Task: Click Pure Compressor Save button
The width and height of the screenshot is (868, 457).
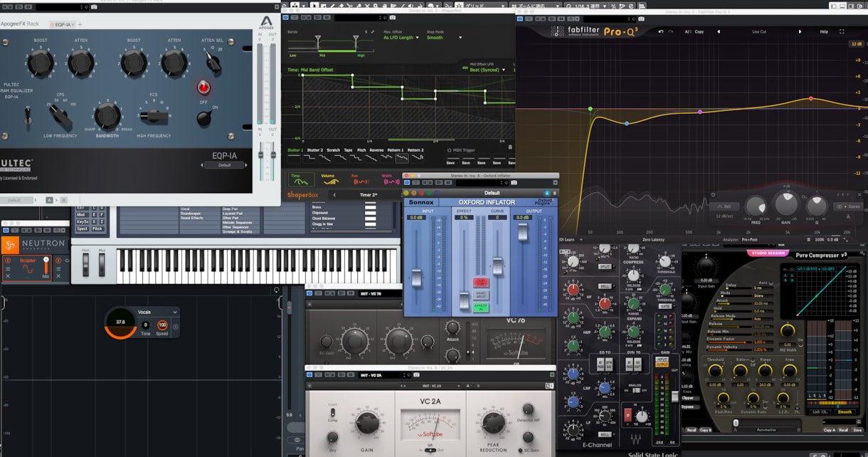Action: [858, 430]
